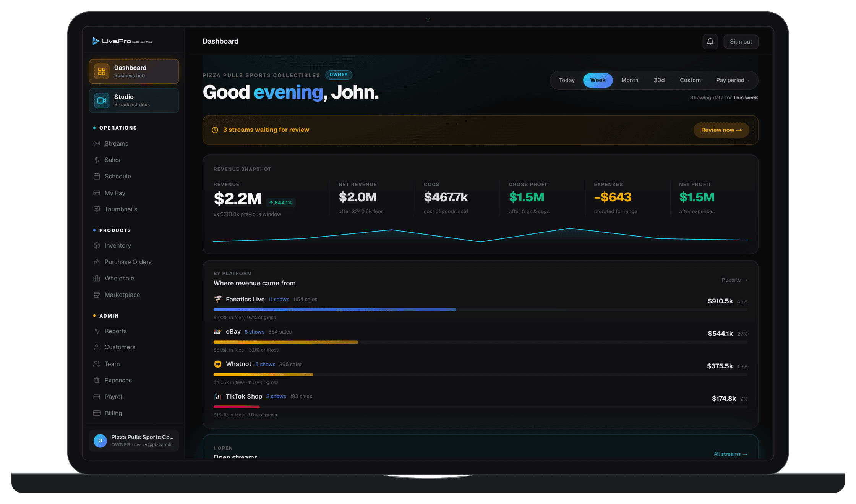The height and width of the screenshot is (504, 856).
Task: Click the Pizza Pulls Sports account card
Action: coord(134,441)
